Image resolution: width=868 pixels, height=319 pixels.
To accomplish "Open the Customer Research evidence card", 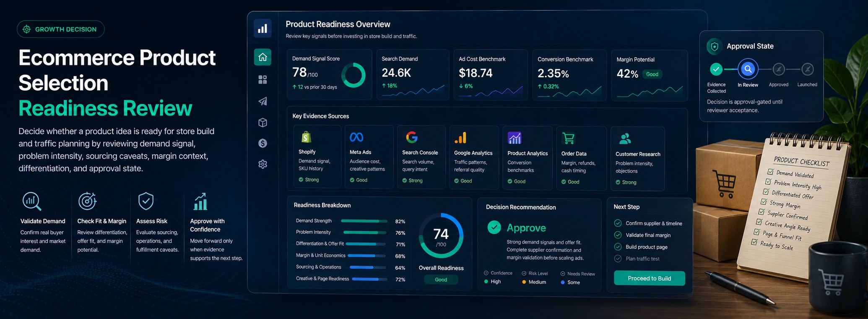I will [x=637, y=159].
